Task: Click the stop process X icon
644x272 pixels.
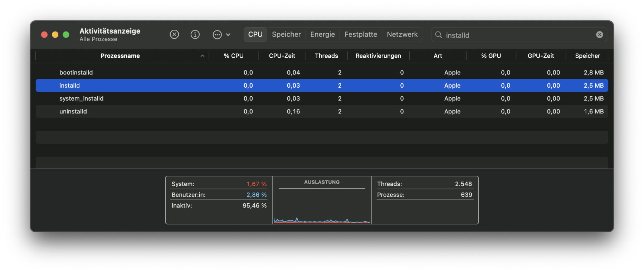Action: click(174, 34)
